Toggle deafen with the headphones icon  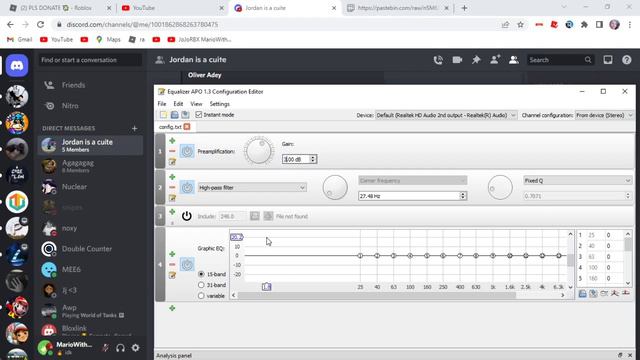(120, 348)
